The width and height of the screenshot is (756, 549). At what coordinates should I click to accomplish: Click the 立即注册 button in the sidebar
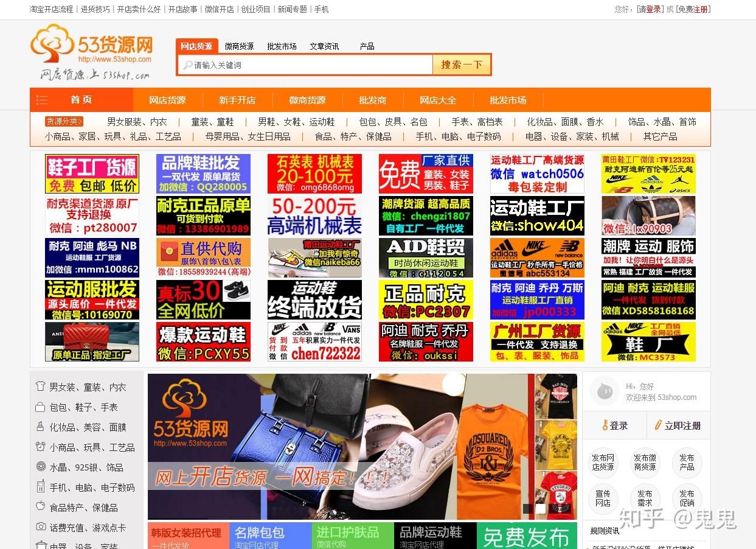678,425
